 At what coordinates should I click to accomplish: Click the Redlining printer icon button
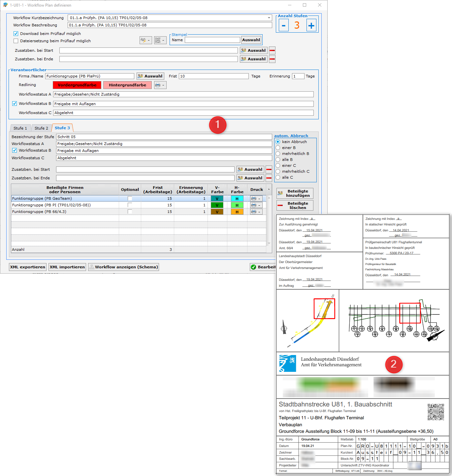160,85
